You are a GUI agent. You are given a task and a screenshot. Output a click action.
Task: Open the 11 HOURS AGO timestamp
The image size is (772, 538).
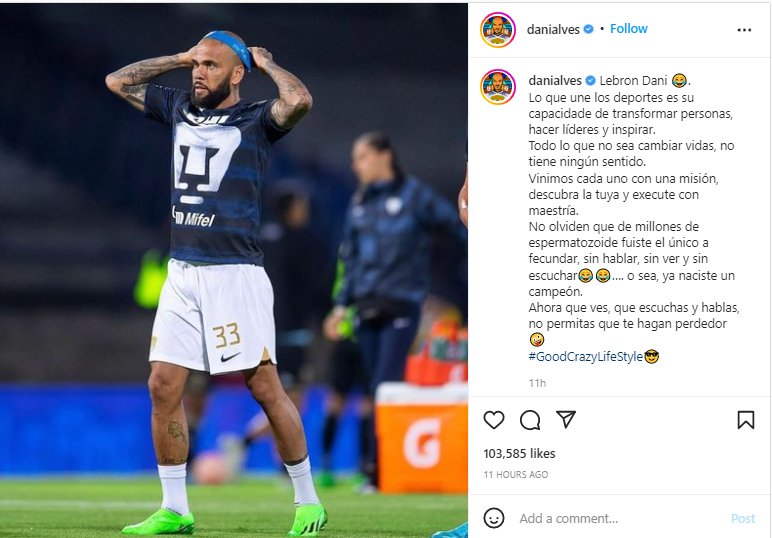(515, 475)
